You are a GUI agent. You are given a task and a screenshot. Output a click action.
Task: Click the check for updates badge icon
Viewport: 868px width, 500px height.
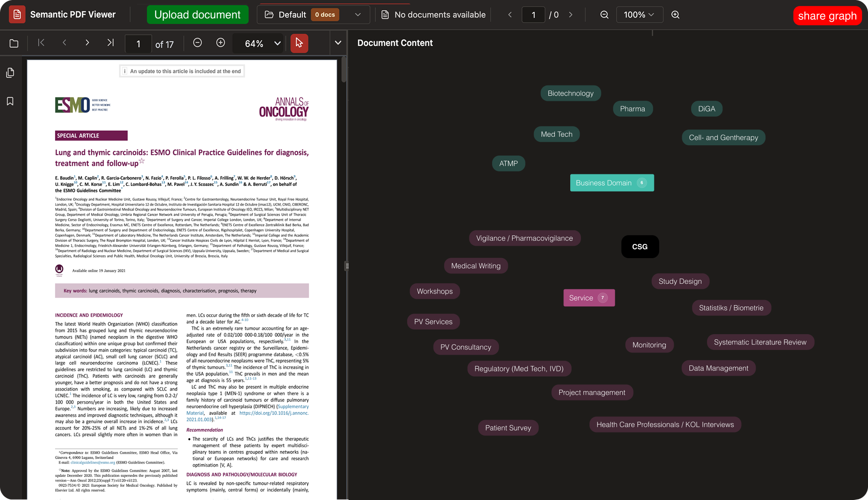point(59,270)
